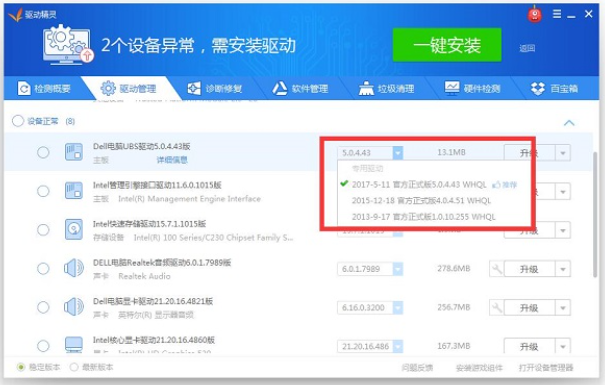Open the 详细信息 link under Dell UBS driver
Image resolution: width=605 pixels, height=385 pixels.
tap(172, 160)
